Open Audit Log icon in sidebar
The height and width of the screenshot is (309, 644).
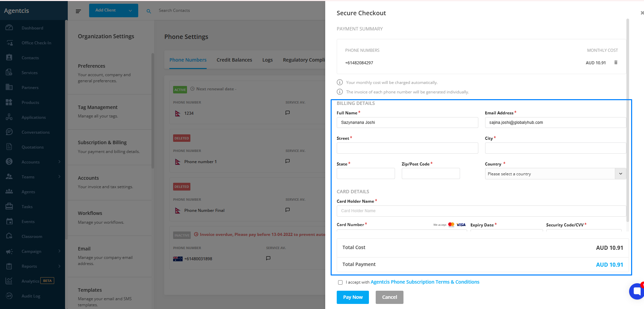(9, 296)
